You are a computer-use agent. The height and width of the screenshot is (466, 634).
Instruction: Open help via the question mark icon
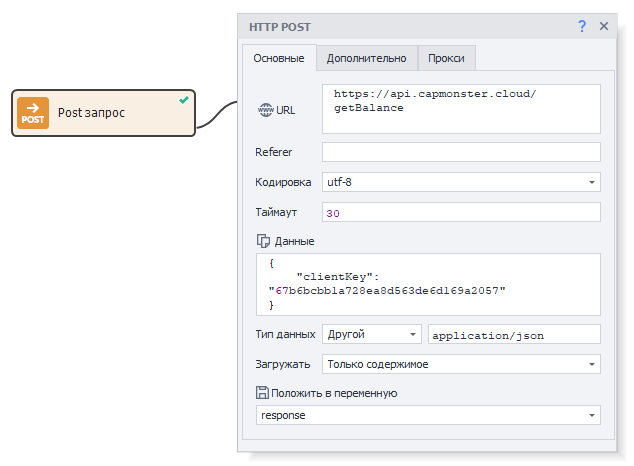tap(582, 26)
